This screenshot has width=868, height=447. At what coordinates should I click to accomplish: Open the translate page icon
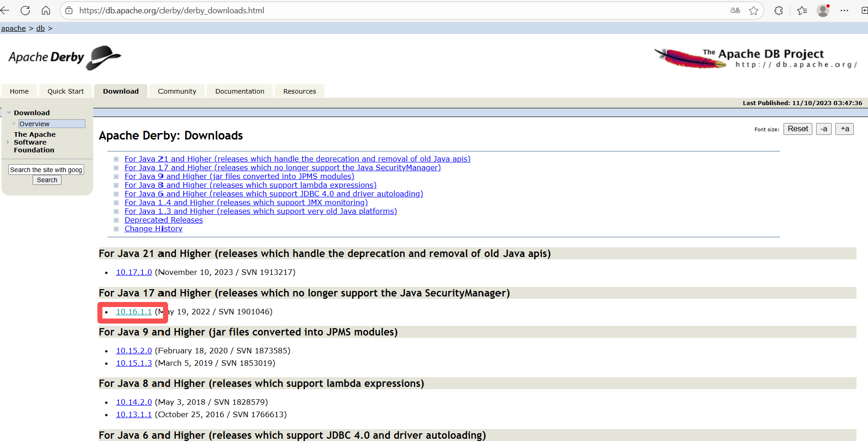[735, 10]
